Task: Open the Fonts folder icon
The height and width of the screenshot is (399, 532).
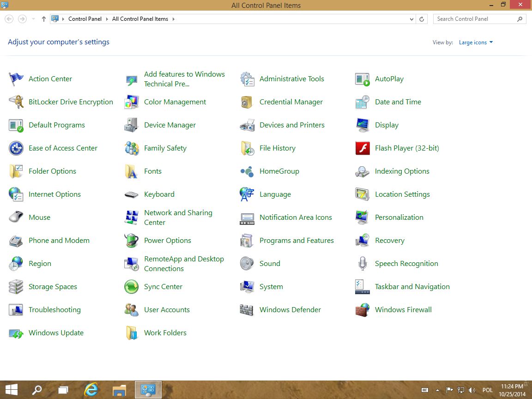Action: [x=131, y=171]
